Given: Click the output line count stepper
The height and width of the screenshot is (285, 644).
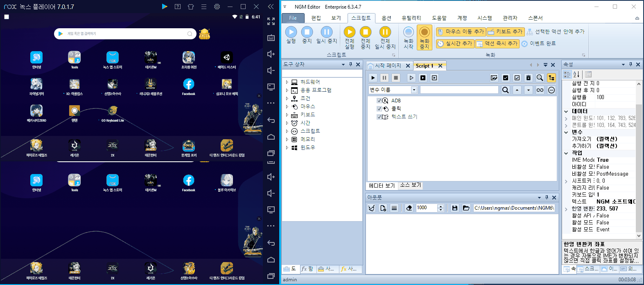Looking at the screenshot, I should click(441, 208).
